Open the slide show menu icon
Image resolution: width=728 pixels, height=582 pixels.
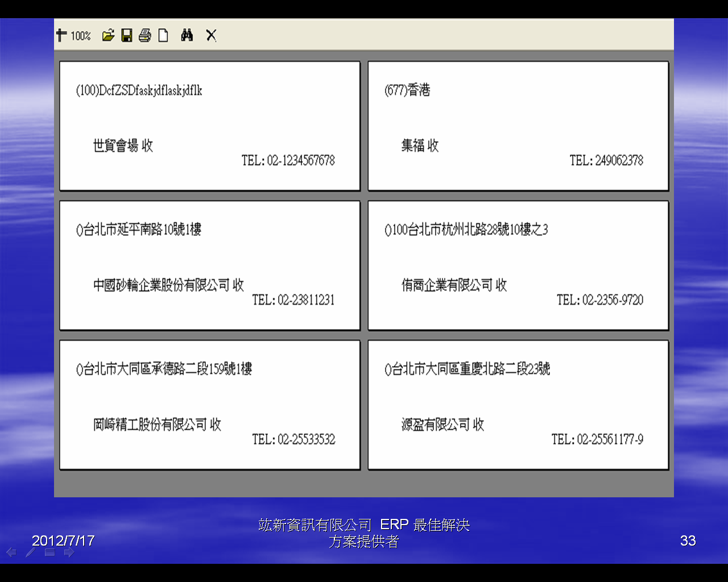[50, 552]
